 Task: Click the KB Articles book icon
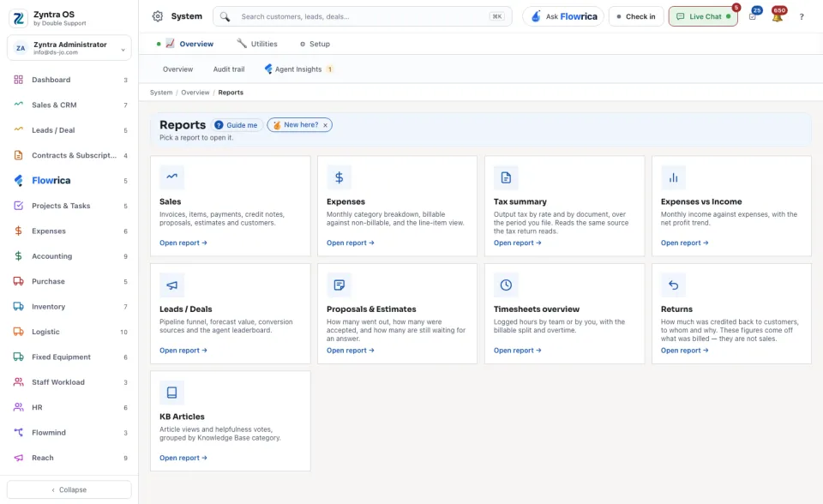(x=171, y=393)
